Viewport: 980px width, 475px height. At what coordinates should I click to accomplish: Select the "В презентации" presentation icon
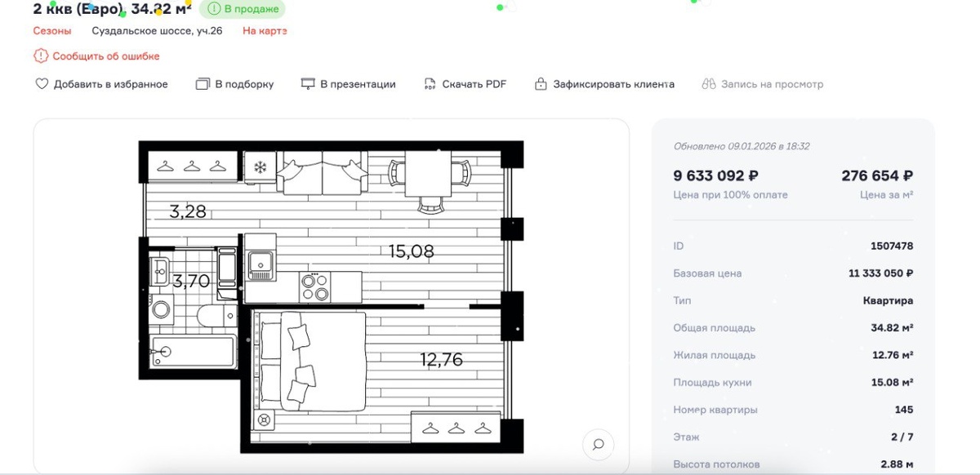[x=307, y=83]
